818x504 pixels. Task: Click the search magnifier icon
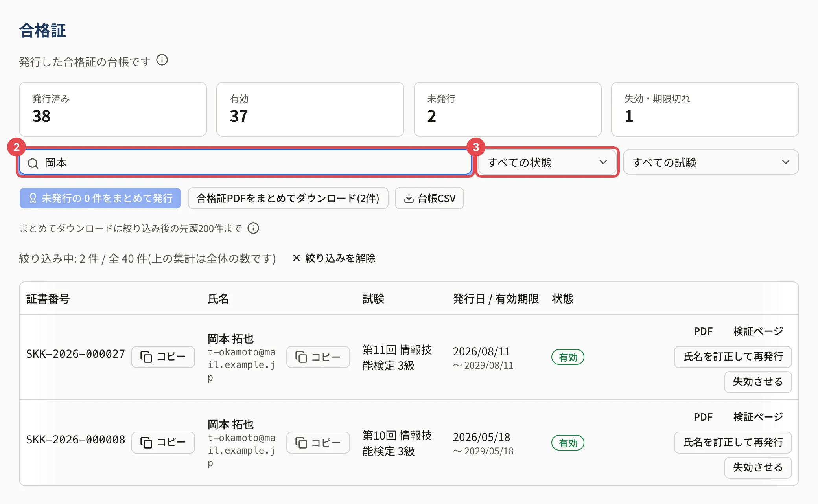click(33, 163)
